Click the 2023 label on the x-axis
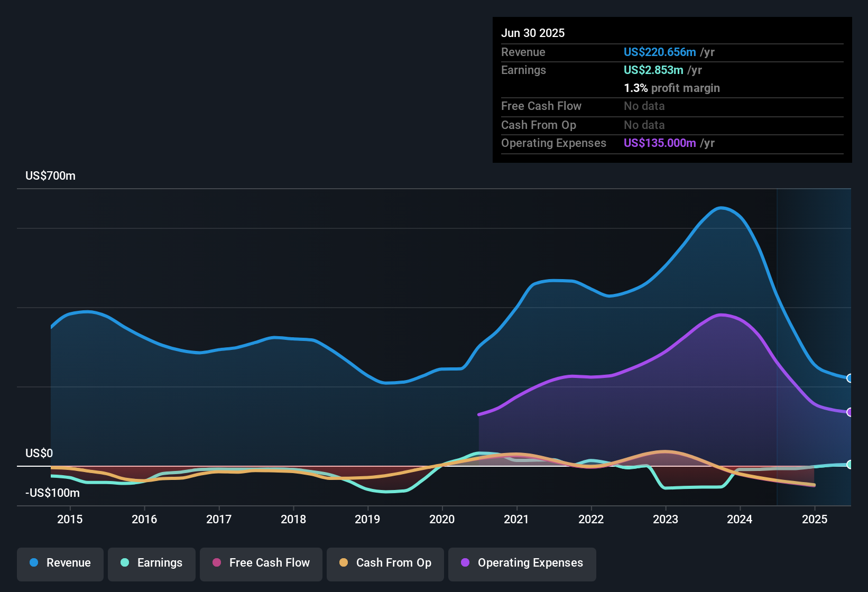Image resolution: width=868 pixels, height=592 pixels. [666, 520]
